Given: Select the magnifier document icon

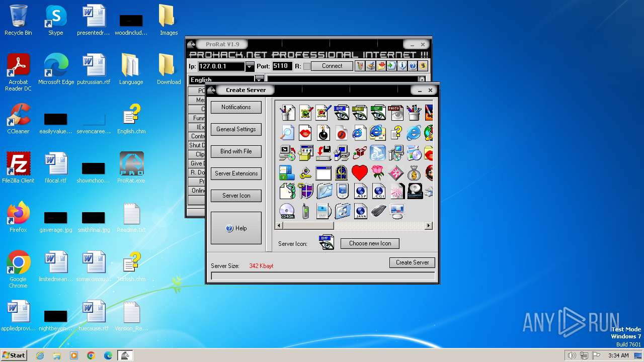Looking at the screenshot, I should (x=287, y=133).
